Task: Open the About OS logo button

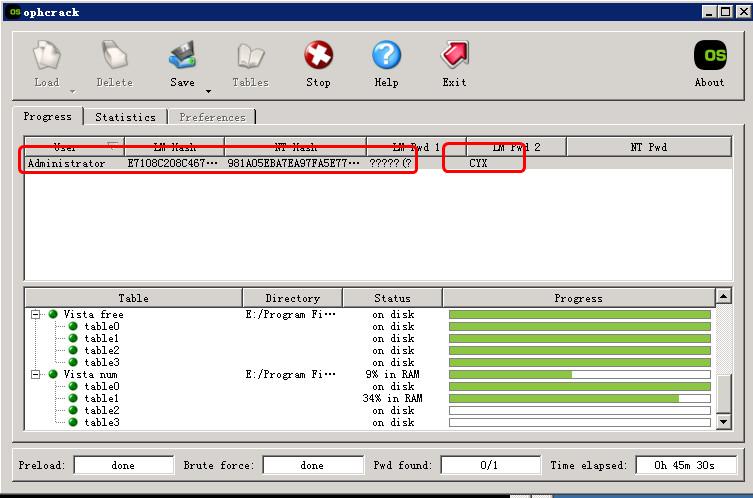Action: coord(709,56)
